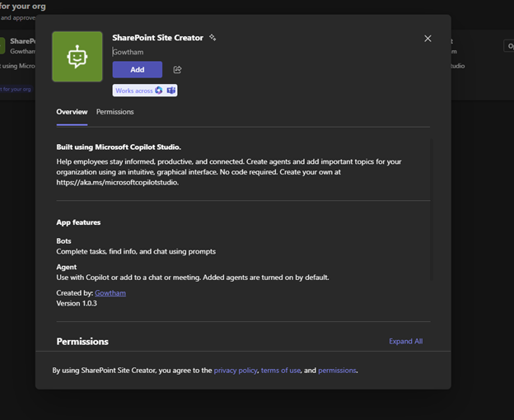Click the overview vertical scrollbar
This screenshot has height=420, width=514.
[x=432, y=210]
